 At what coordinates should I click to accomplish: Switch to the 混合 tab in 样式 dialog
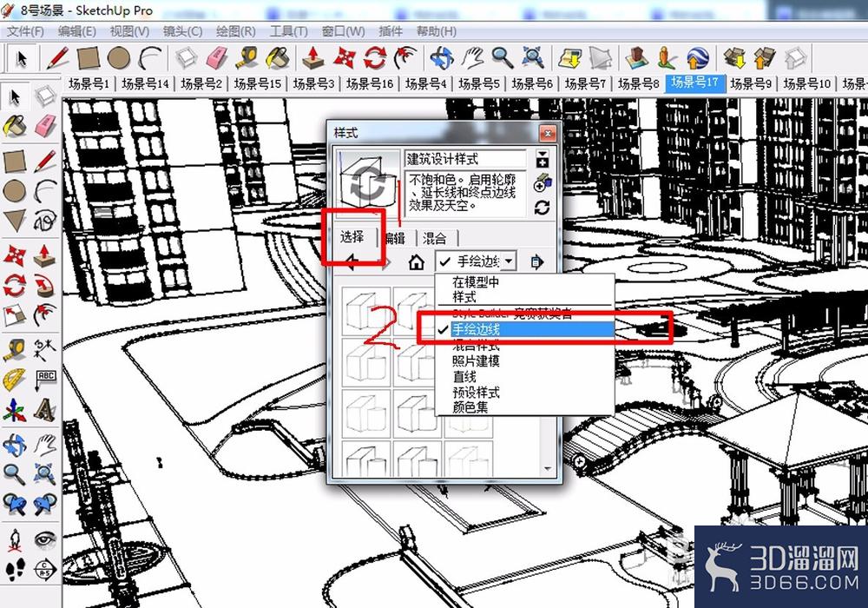436,238
